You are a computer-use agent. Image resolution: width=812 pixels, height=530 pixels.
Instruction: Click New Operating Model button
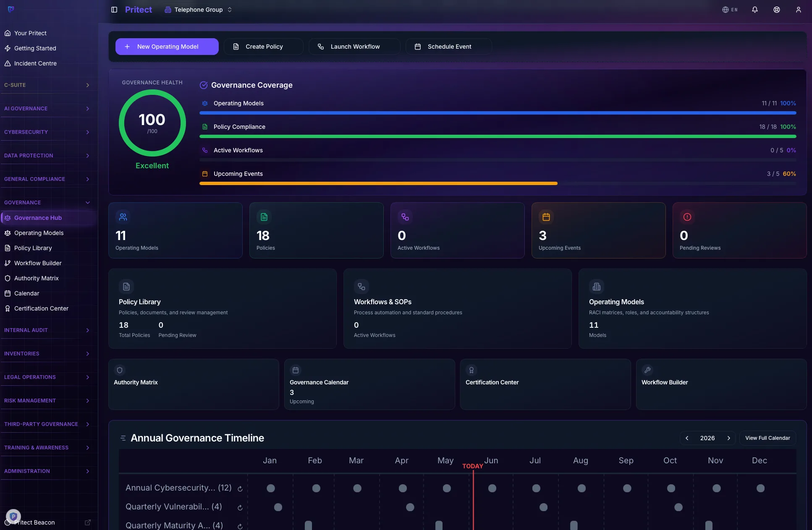[x=167, y=47]
